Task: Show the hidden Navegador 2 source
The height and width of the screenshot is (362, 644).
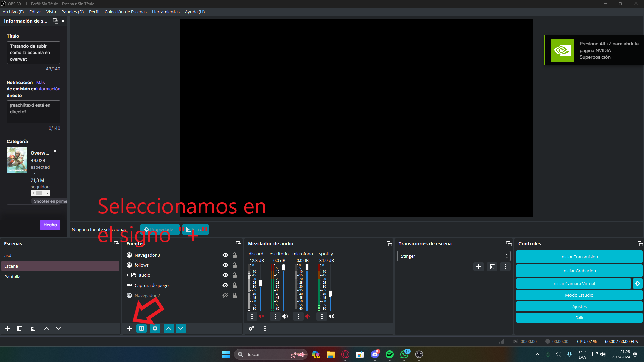Action: pos(225,295)
